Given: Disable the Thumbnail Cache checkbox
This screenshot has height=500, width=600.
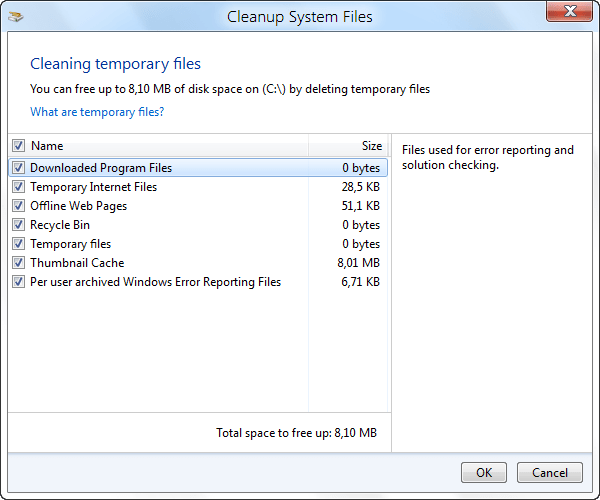Looking at the screenshot, I should (x=18, y=263).
